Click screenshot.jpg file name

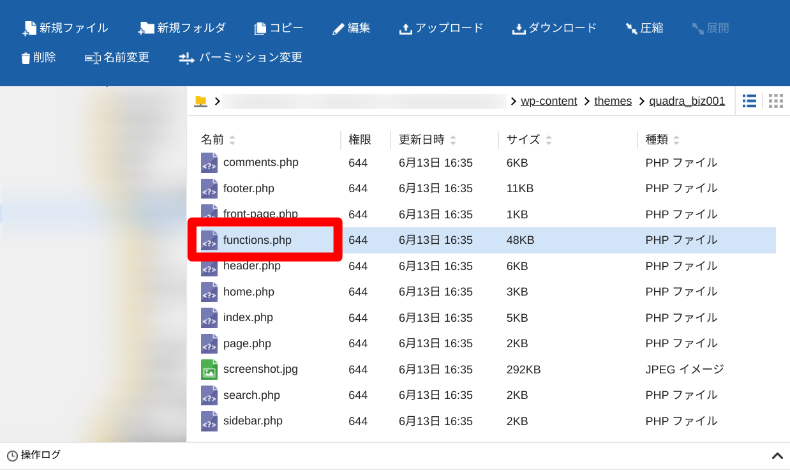tap(260, 369)
